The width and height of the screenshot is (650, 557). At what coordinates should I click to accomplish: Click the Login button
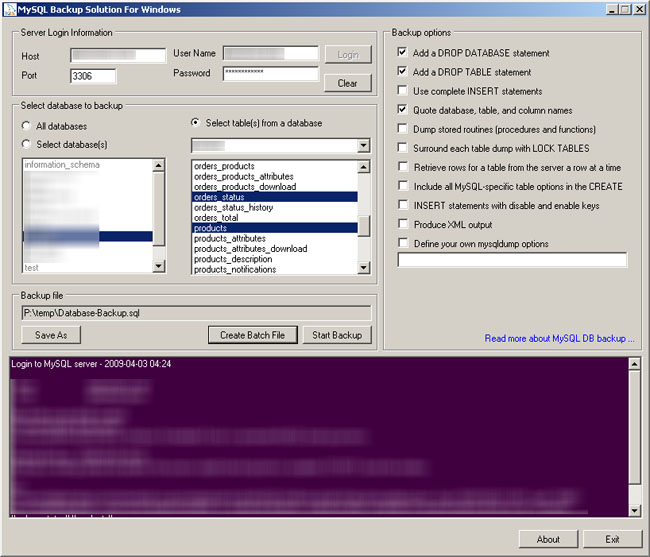(x=348, y=54)
